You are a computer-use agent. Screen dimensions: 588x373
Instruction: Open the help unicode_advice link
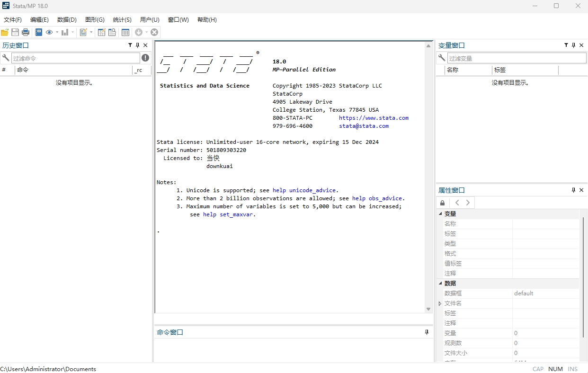(304, 190)
